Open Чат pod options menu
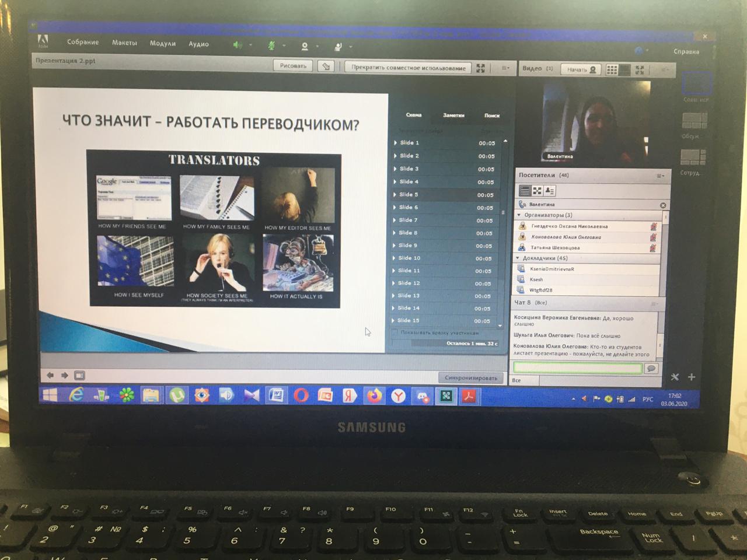Screen dimensions: 747x560 (654, 303)
